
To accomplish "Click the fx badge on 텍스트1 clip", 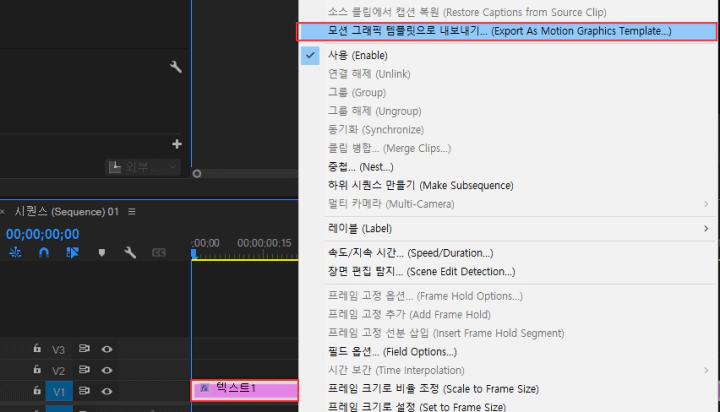I will [x=204, y=389].
